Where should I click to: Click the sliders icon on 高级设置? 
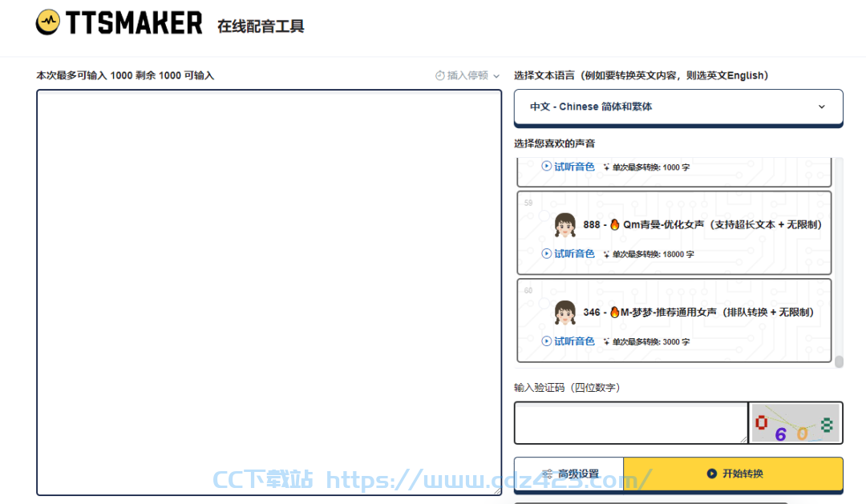[x=548, y=474]
